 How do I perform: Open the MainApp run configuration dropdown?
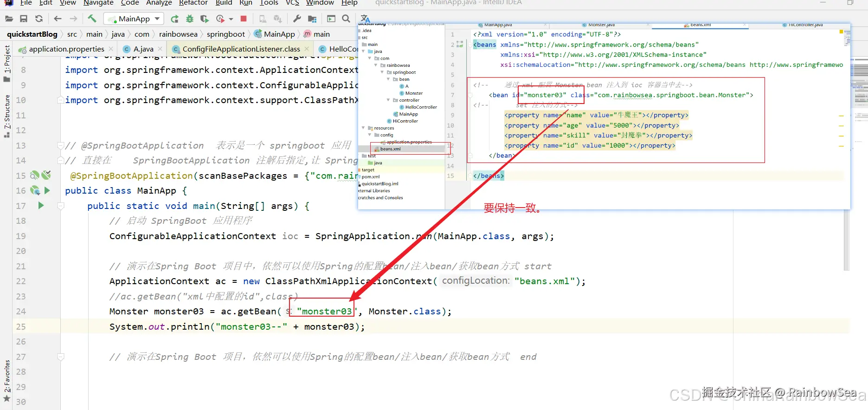[134, 19]
